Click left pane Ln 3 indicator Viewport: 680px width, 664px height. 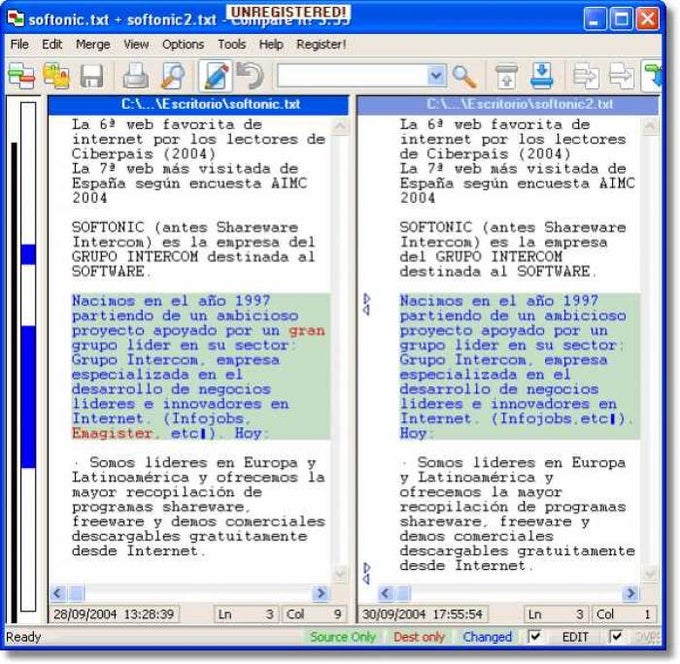[x=245, y=614]
